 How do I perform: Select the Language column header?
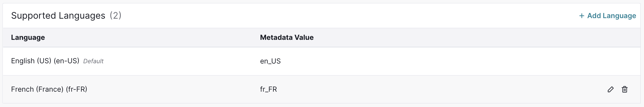coord(28,38)
